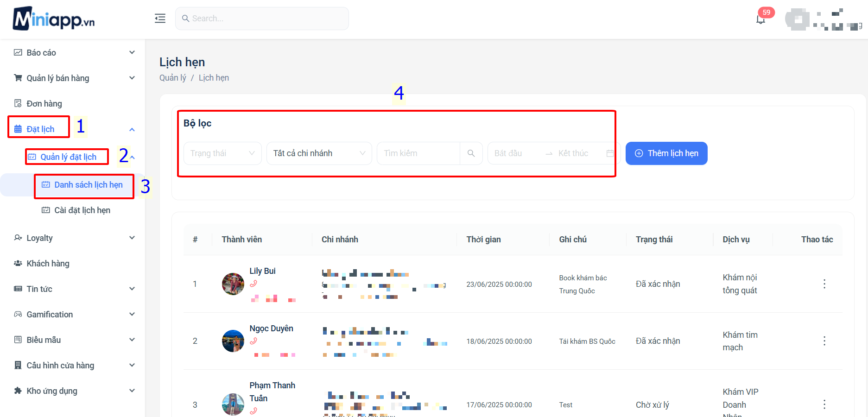The width and height of the screenshot is (868, 417).
Task: Click the Thêm lịch hẹn button
Action: click(666, 153)
